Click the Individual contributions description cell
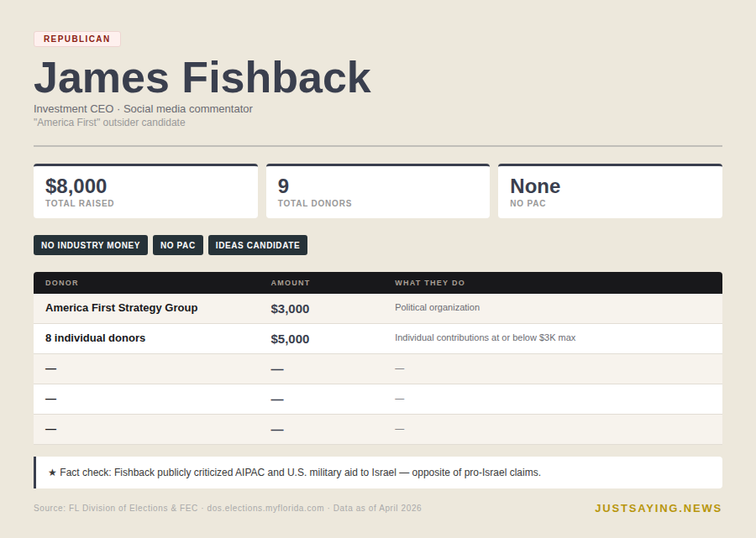 click(x=486, y=338)
